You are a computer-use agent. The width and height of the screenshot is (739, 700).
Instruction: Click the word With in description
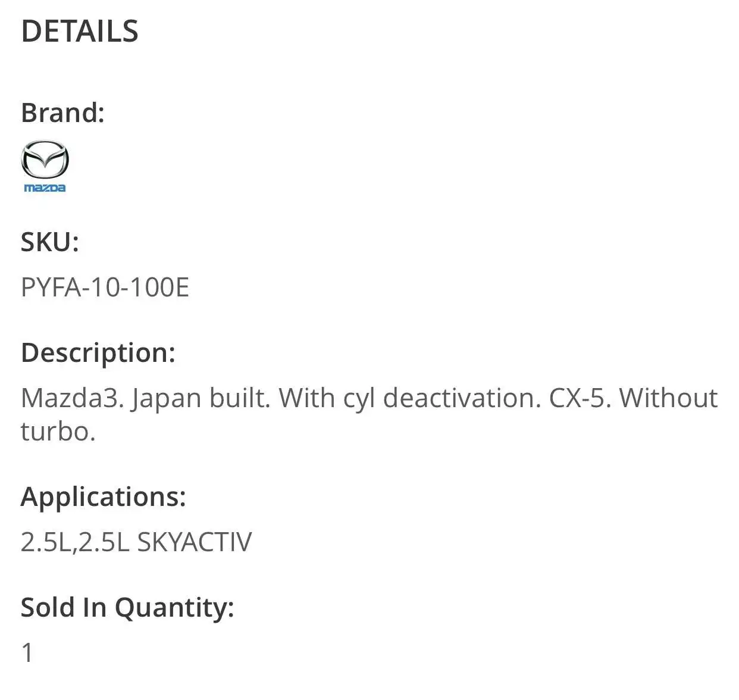[306, 398]
